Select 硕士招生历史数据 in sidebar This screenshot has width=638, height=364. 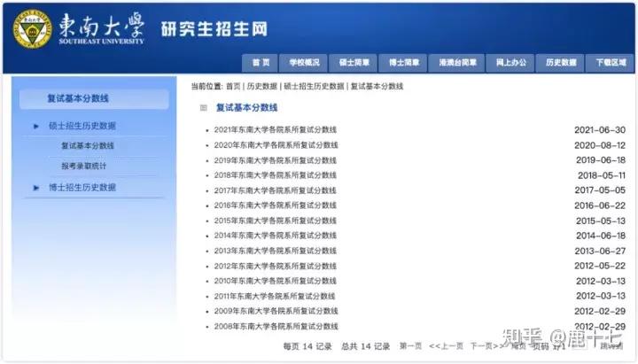tap(82, 126)
